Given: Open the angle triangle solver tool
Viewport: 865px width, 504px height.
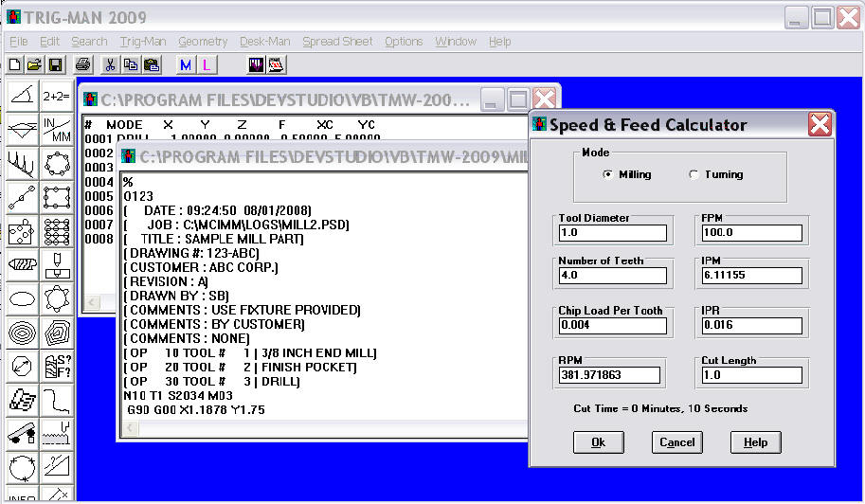Looking at the screenshot, I should click(22, 97).
